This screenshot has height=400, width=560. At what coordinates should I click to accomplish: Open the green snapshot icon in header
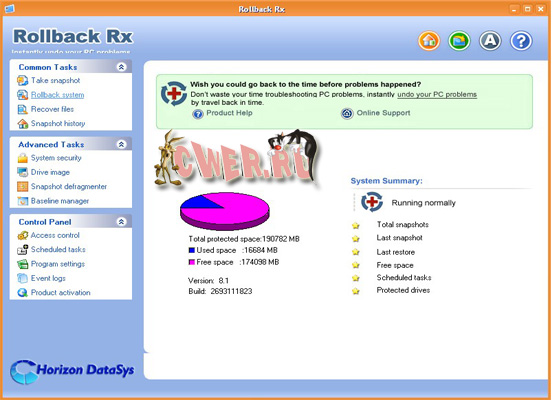459,41
